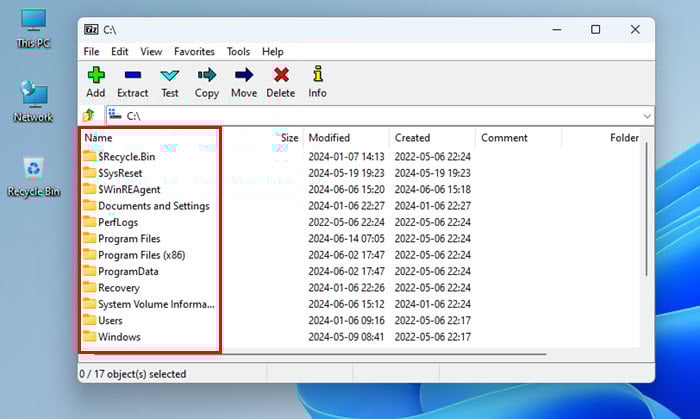Select the PerfLogs folder icon
700x419 pixels.
coord(89,222)
